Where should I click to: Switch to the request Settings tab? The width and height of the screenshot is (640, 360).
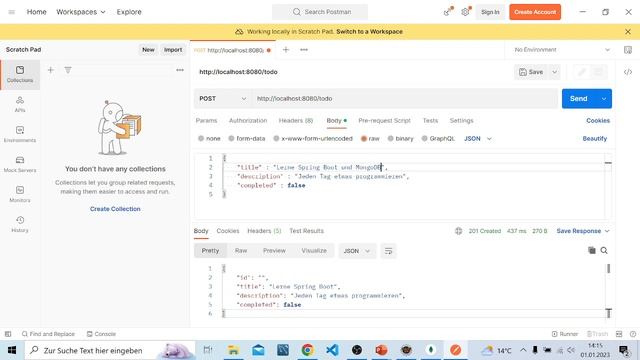[x=461, y=120]
